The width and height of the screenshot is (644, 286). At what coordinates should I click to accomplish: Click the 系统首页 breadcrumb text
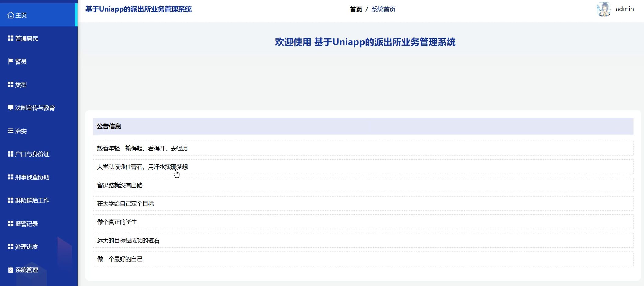click(383, 9)
